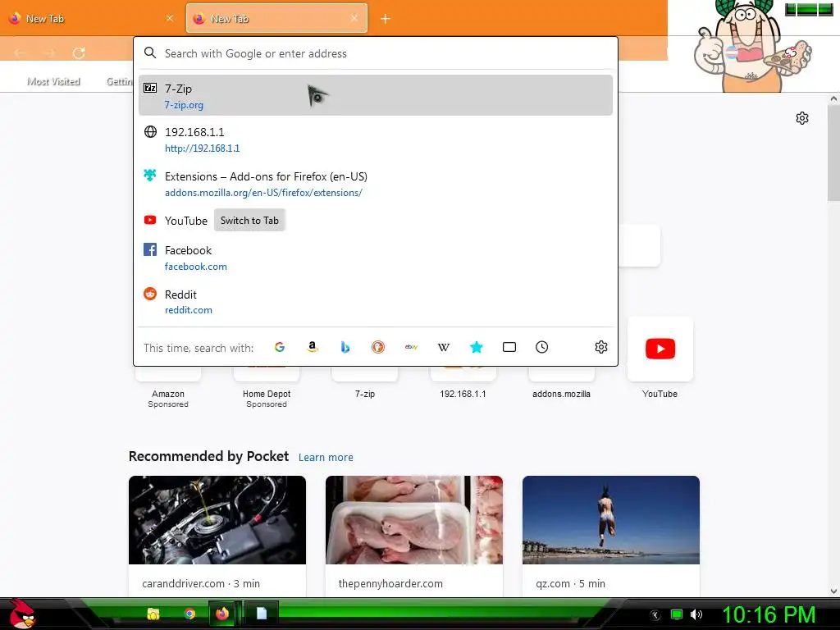
Task: Switch to the first New Tab
Action: [91, 19]
